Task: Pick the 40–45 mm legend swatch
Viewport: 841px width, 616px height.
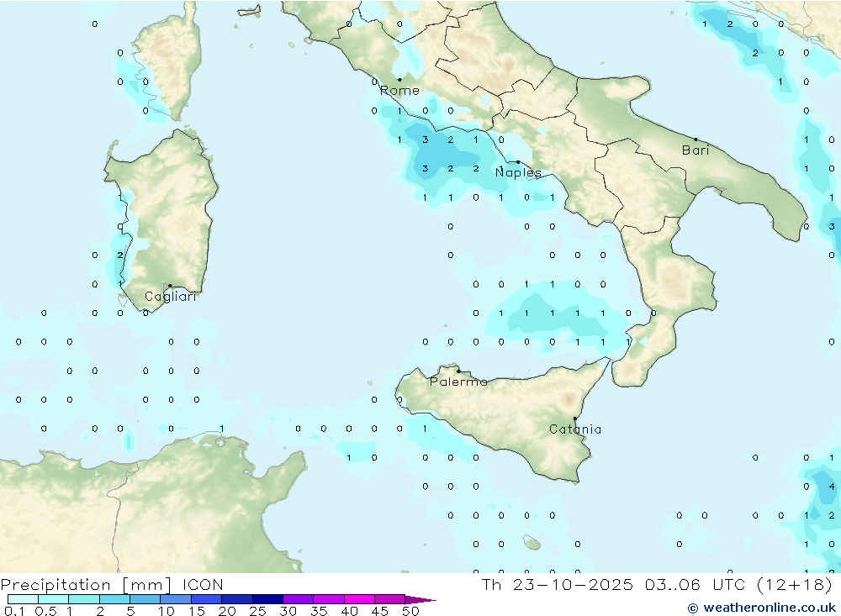Action: [359, 599]
